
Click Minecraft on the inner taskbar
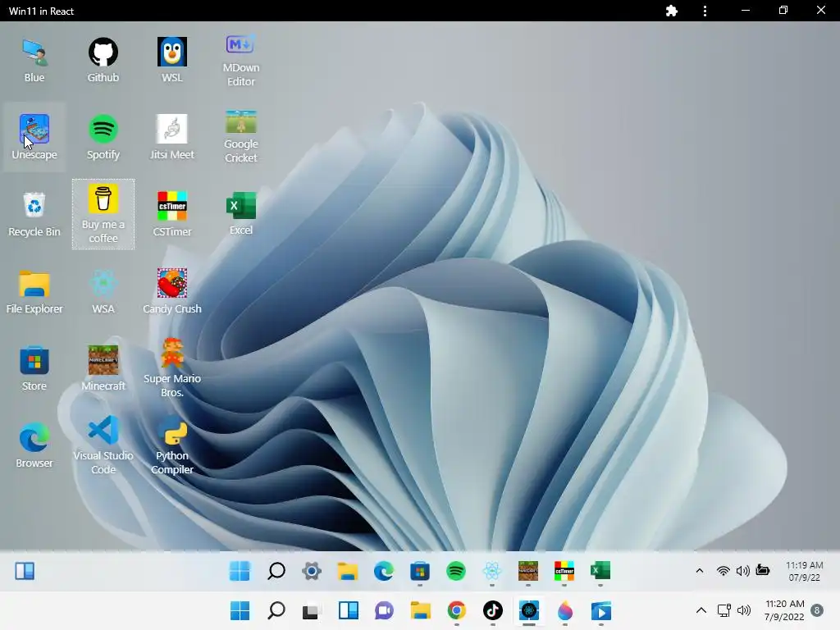click(x=527, y=571)
